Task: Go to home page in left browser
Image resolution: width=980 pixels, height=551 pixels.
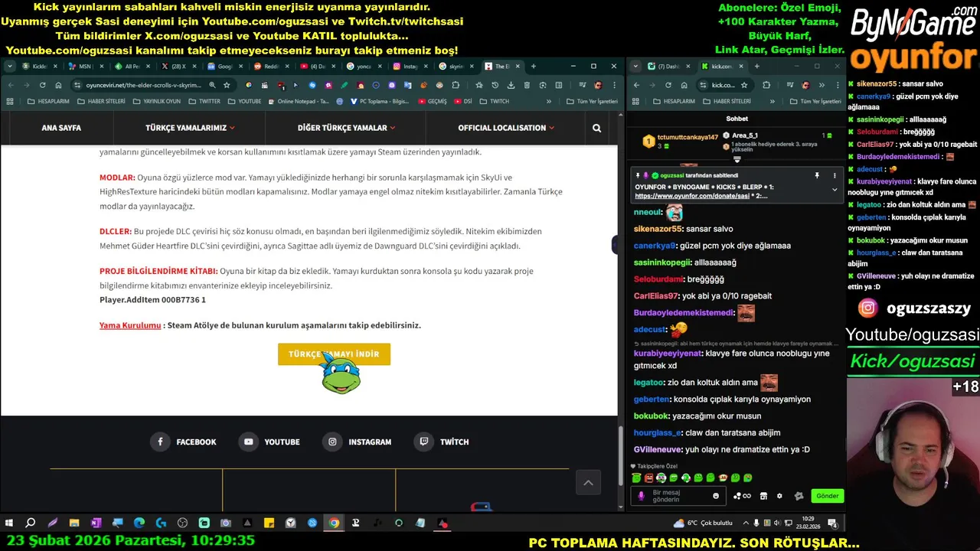Action: point(58,85)
